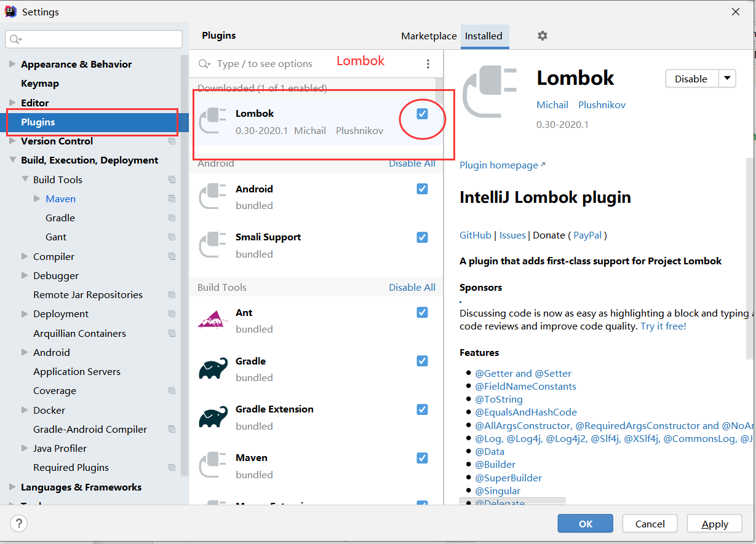Click the help question mark button
Screen dimensions: 756x544
point(19,524)
